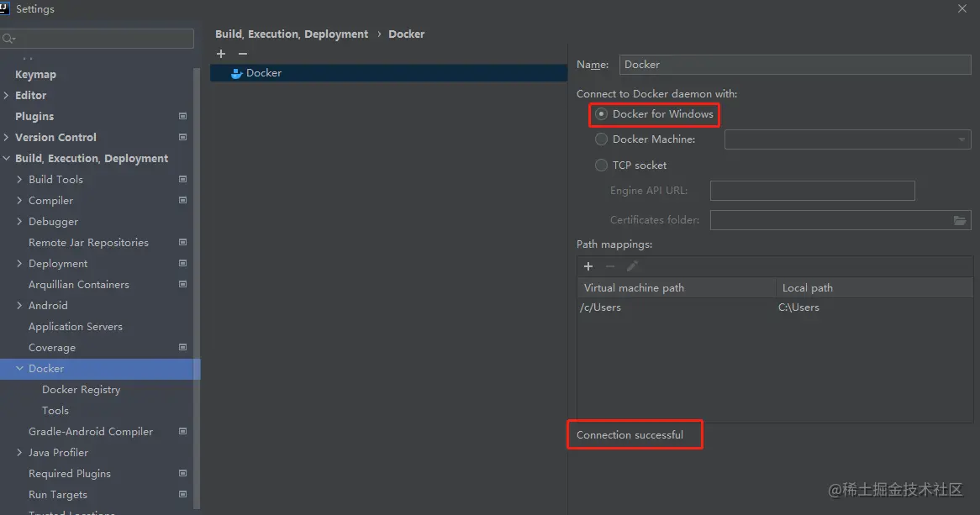Click Build, Execution, Deployment breadcrumb
The image size is (980, 515).
click(x=292, y=34)
